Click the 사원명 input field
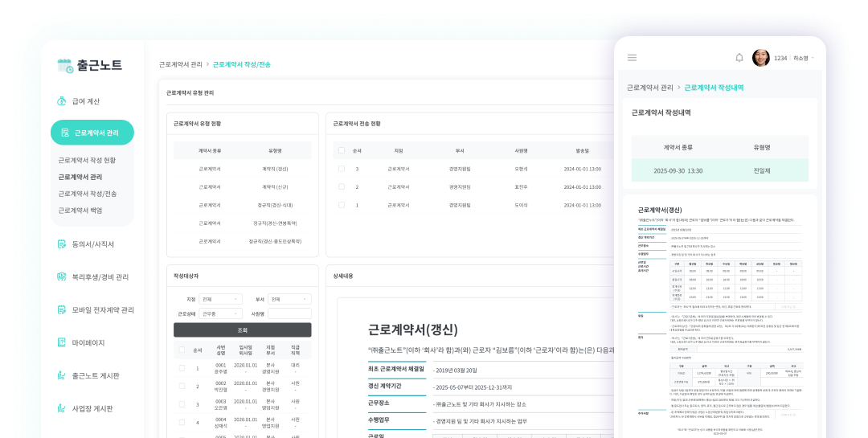This screenshot has width=868, height=438. coord(289,313)
